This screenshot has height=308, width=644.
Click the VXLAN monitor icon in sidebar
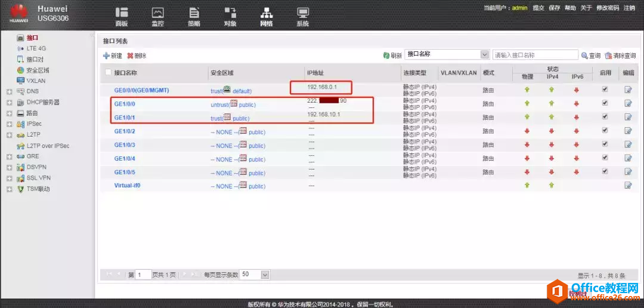point(20,81)
